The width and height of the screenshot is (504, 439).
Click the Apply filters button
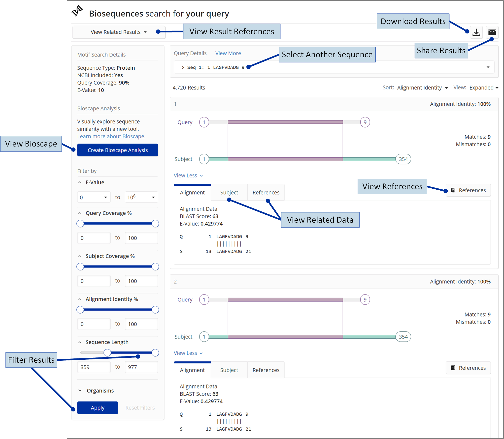pyautogui.click(x=98, y=408)
